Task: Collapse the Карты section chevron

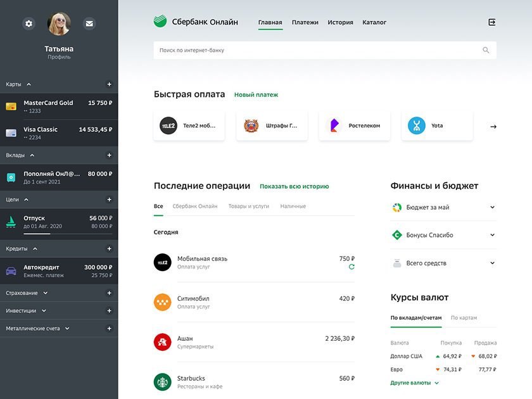Action: click(x=29, y=84)
